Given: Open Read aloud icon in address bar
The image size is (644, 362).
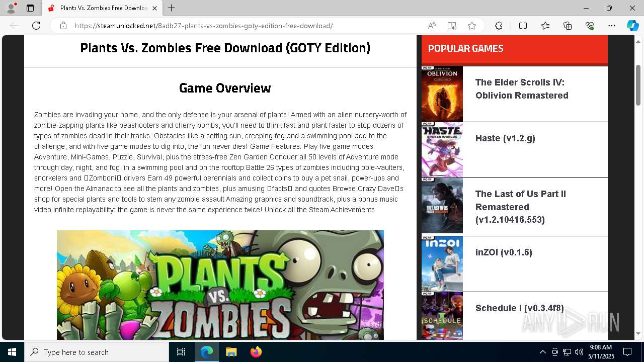Looking at the screenshot, I should (x=432, y=26).
